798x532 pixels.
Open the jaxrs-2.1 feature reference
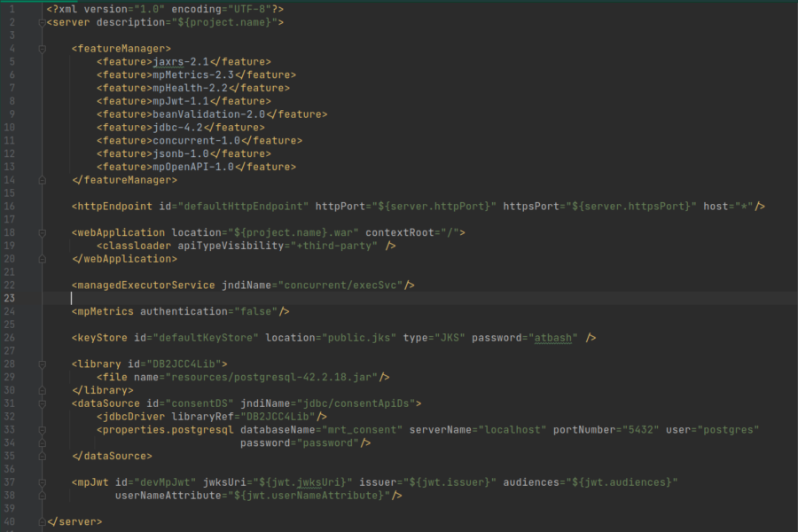(x=193, y=61)
